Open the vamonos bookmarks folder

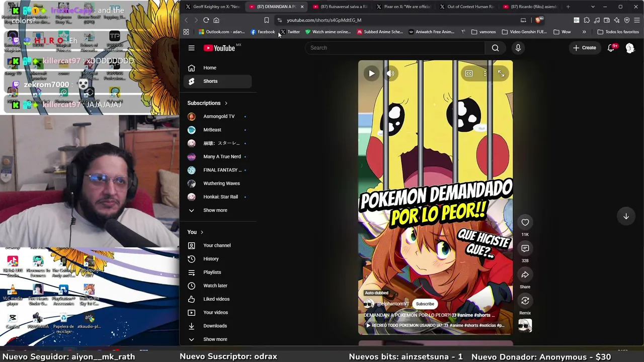click(484, 32)
